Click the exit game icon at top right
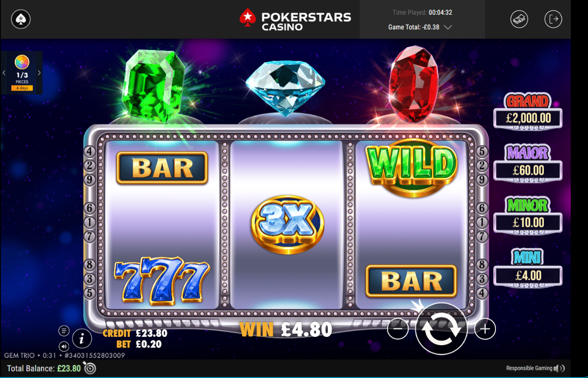The height and width of the screenshot is (378, 588). tap(553, 19)
